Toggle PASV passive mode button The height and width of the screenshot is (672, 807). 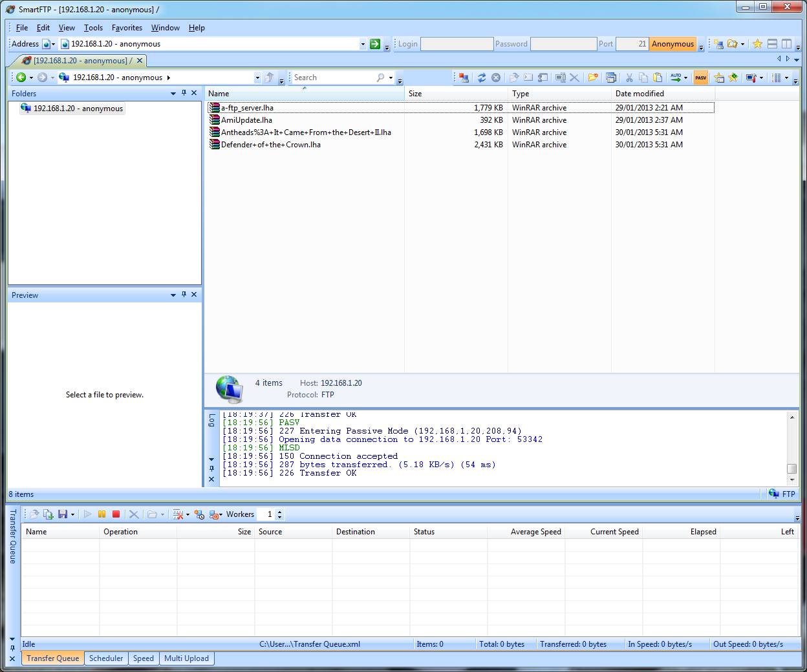(700, 78)
